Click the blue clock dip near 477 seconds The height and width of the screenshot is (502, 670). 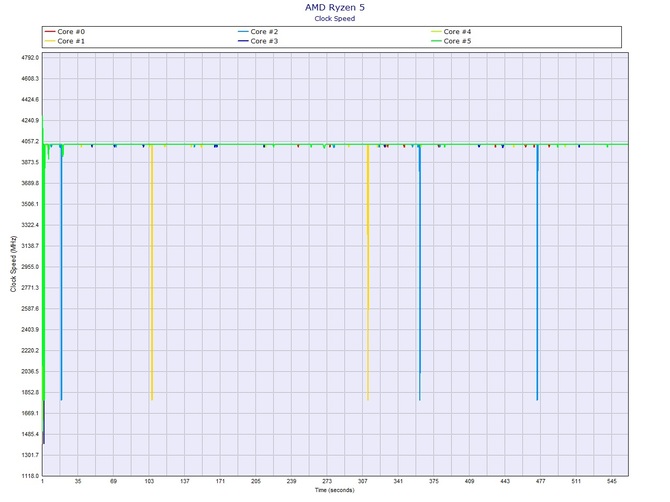click(537, 273)
